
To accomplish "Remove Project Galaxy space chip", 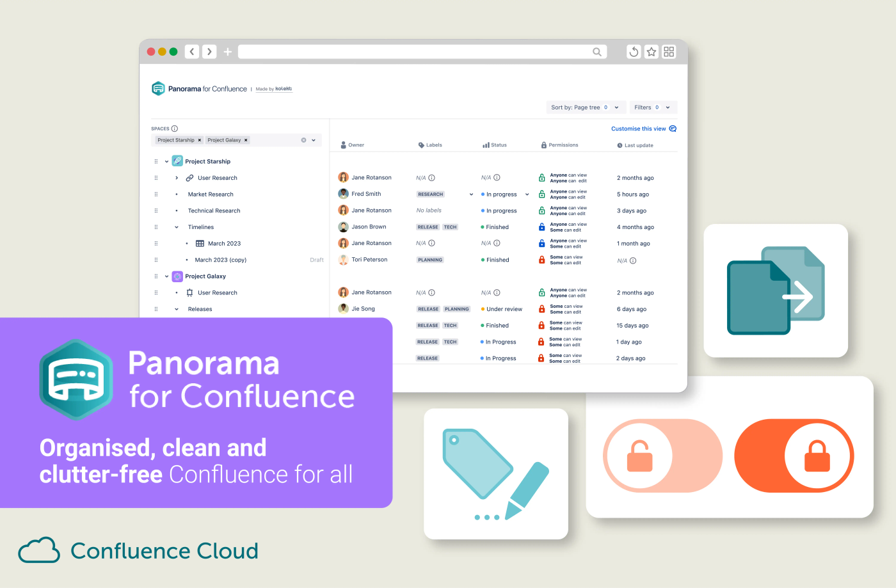I will click(246, 140).
